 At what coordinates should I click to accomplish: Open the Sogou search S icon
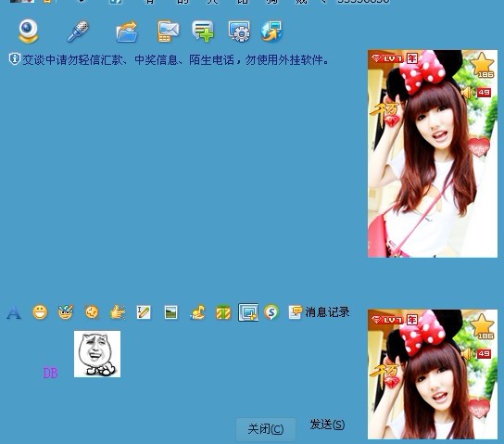(271, 312)
